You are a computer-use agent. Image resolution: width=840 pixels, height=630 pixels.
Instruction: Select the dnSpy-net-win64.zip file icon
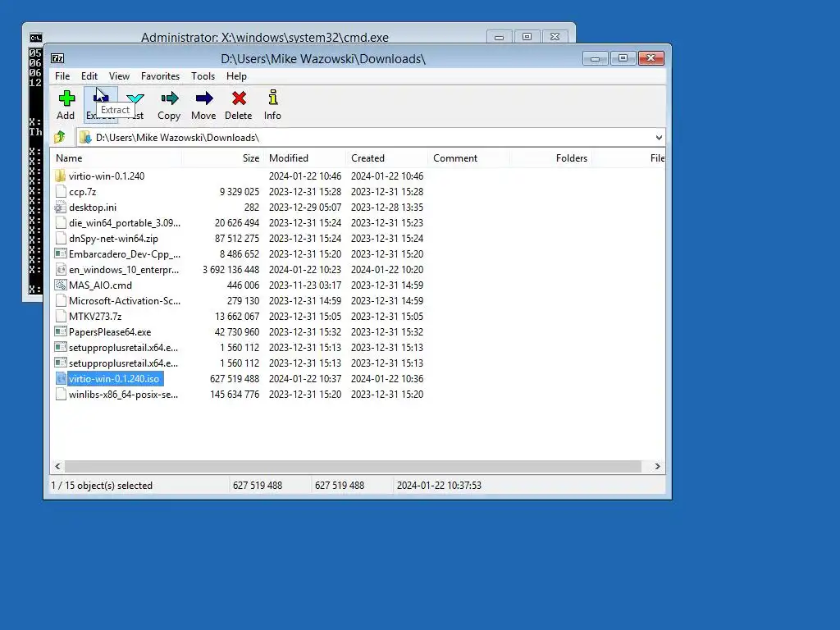(61, 239)
